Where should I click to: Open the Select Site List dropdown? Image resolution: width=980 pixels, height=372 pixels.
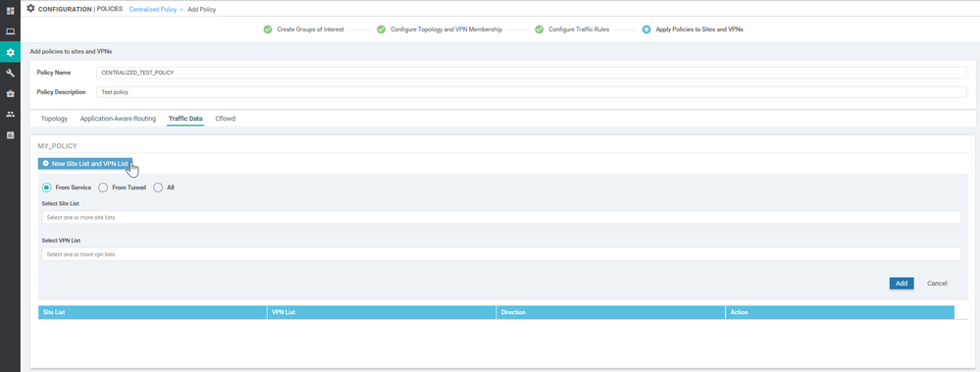pyautogui.click(x=501, y=218)
